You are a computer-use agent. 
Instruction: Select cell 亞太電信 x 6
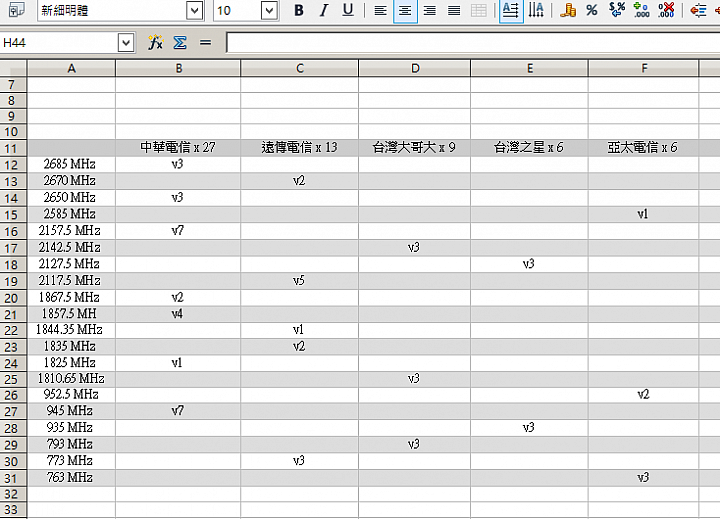click(643, 147)
